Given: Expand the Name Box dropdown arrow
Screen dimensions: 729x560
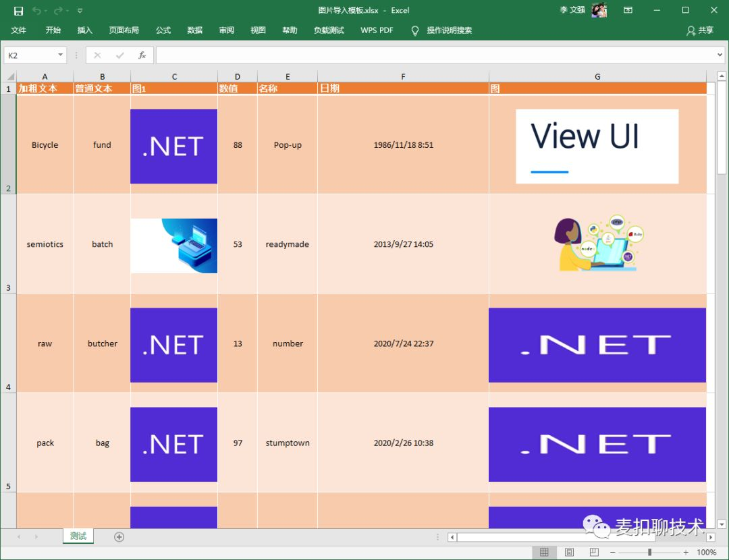Looking at the screenshot, I should (x=61, y=55).
